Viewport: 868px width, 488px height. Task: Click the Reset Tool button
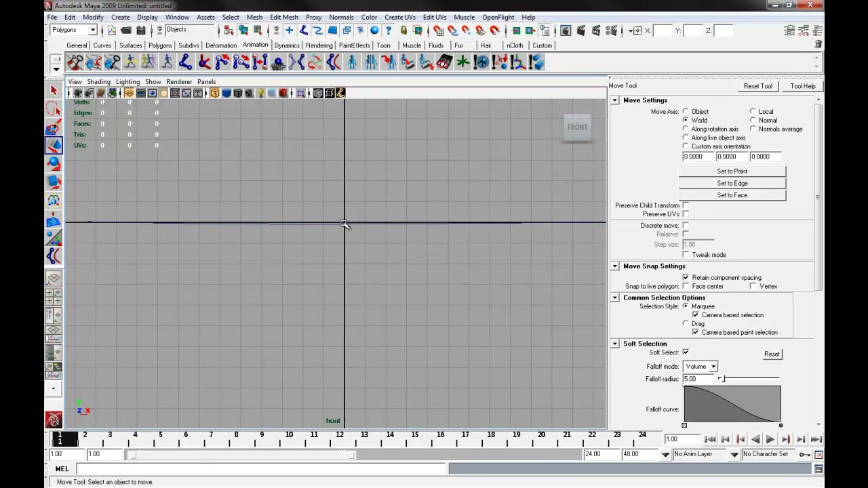point(757,86)
